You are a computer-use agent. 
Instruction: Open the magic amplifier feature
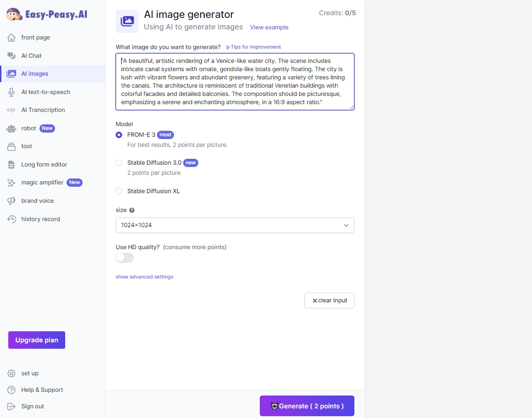42,182
